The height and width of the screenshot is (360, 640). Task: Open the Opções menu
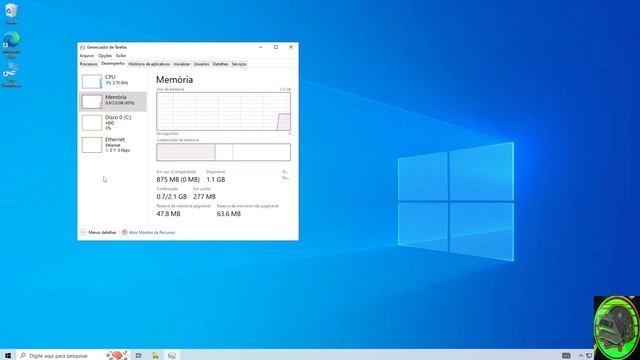tap(104, 56)
